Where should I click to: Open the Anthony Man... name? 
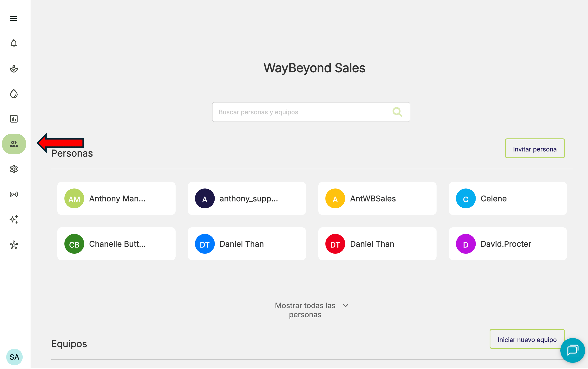(117, 199)
